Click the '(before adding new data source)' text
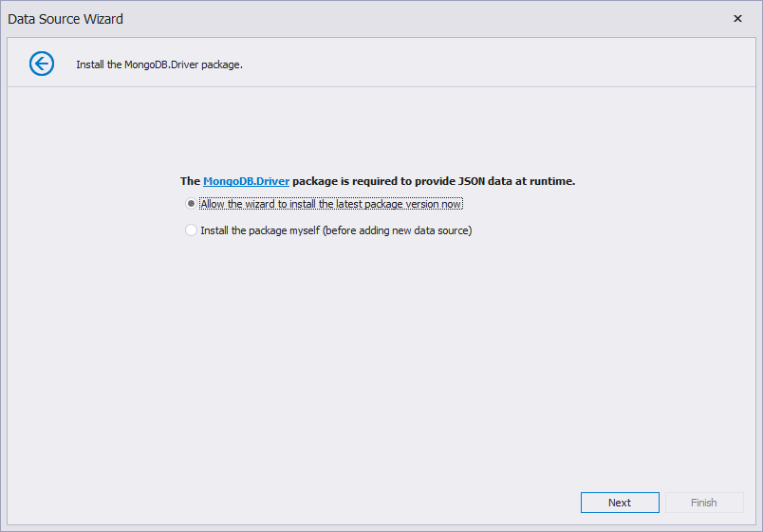Image resolution: width=763 pixels, height=532 pixels. pyautogui.click(x=397, y=230)
